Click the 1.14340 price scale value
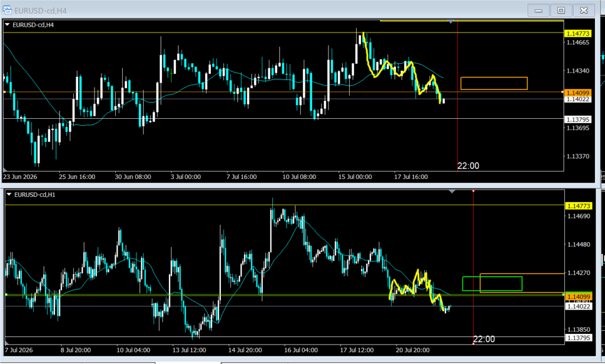This screenshot has width=605, height=364. tap(578, 71)
